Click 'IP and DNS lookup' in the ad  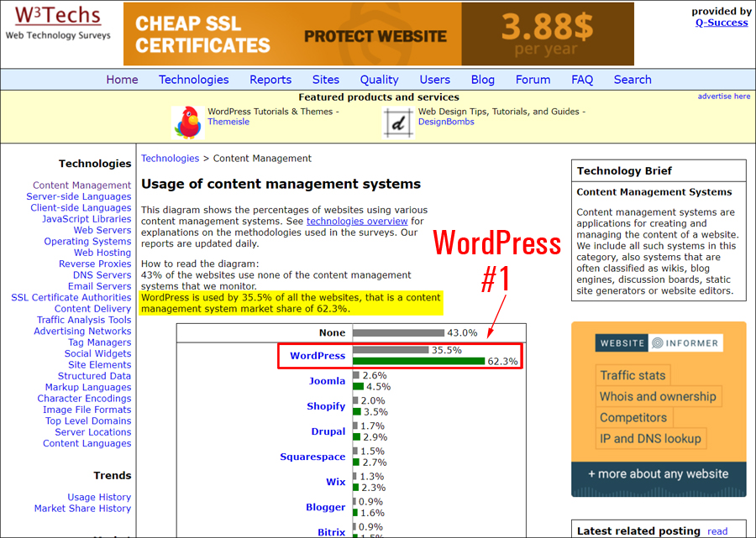click(x=650, y=439)
